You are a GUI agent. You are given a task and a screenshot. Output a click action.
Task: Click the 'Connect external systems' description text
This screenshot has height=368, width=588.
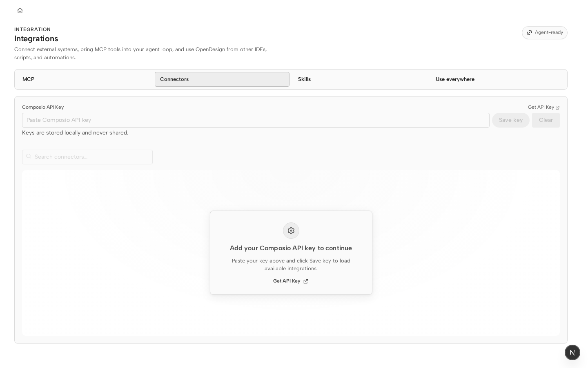click(x=140, y=54)
